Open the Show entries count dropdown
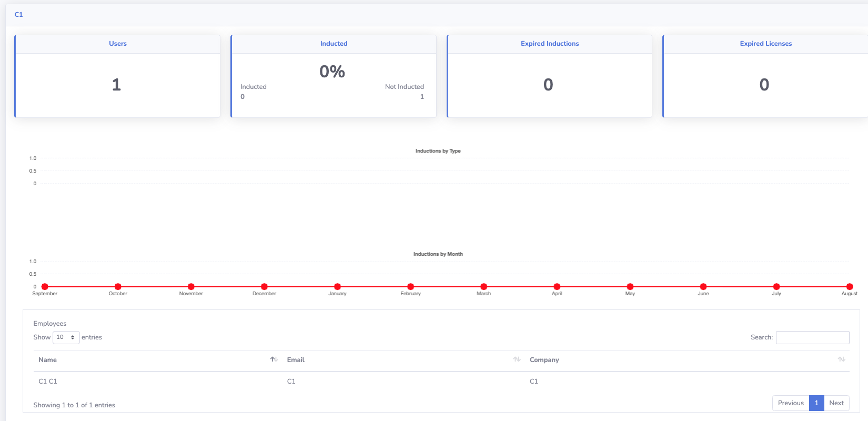This screenshot has width=868, height=421. [66, 337]
